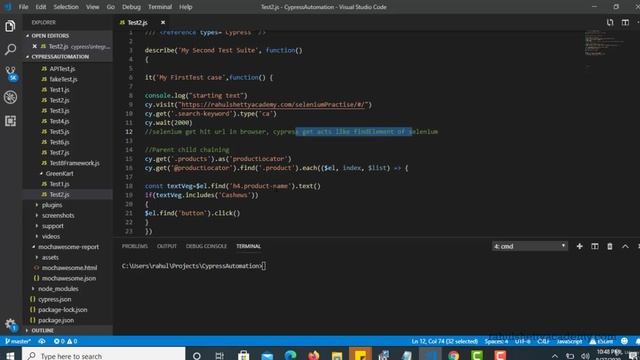Split the terminal pane

[x=595, y=246]
